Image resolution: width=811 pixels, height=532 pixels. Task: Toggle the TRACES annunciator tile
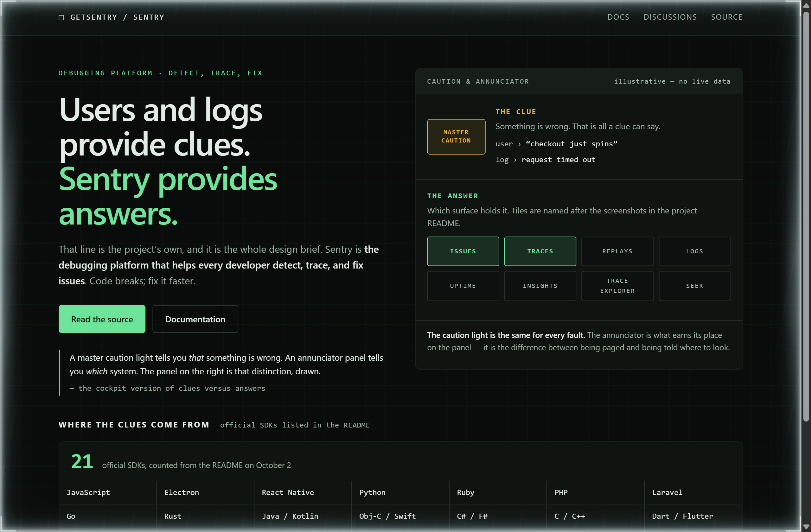540,251
